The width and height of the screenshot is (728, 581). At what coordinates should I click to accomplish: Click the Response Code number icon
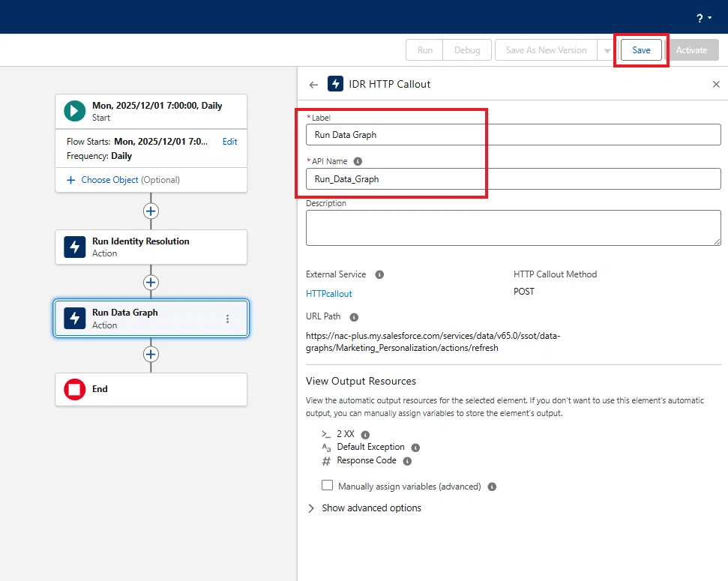pos(326,461)
